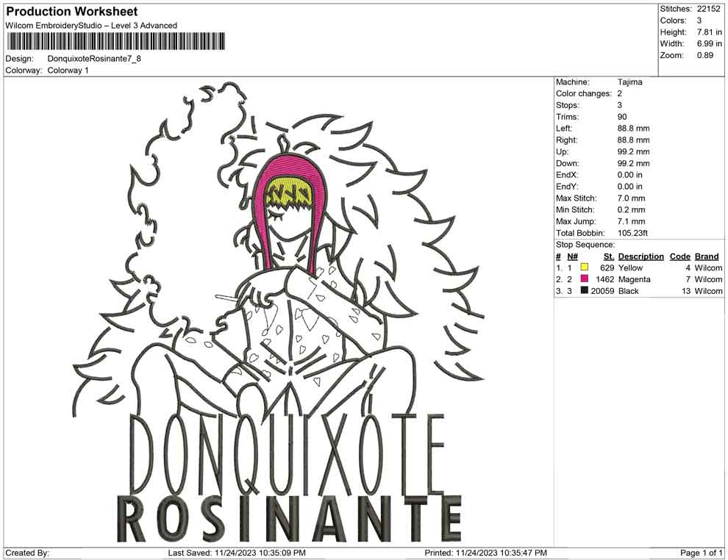The image size is (728, 560).
Task: Select the 'Colorway 1' value
Action: point(68,71)
